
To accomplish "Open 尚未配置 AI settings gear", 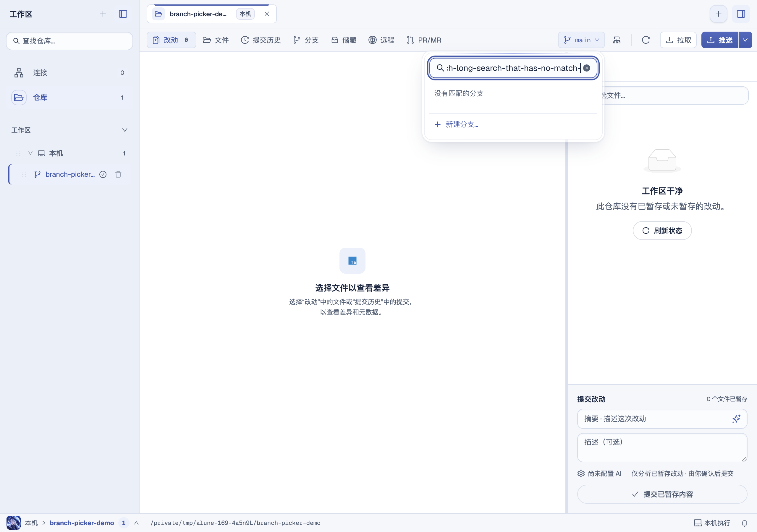I will 599,473.
